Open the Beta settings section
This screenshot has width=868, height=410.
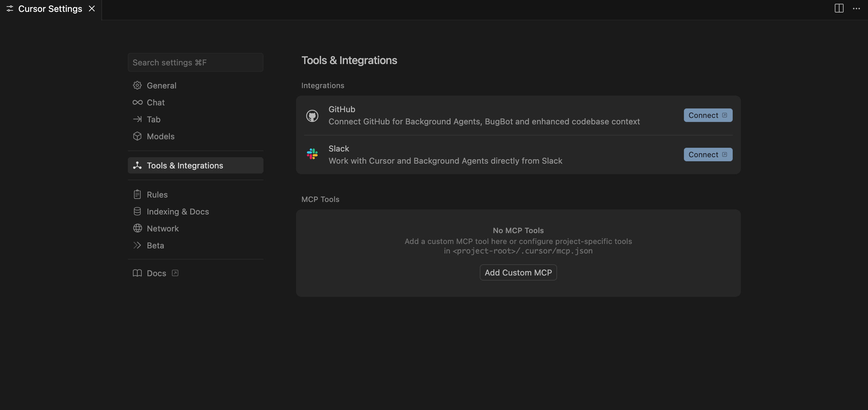tap(196, 245)
